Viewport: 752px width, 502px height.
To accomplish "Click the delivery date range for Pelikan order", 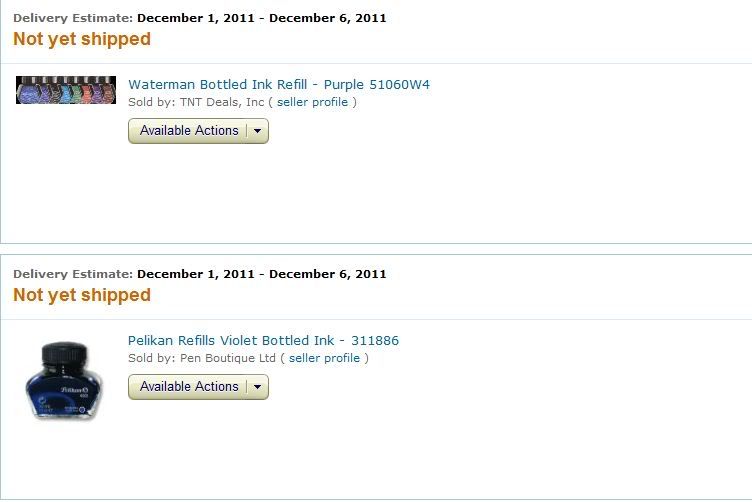I will click(x=261, y=274).
